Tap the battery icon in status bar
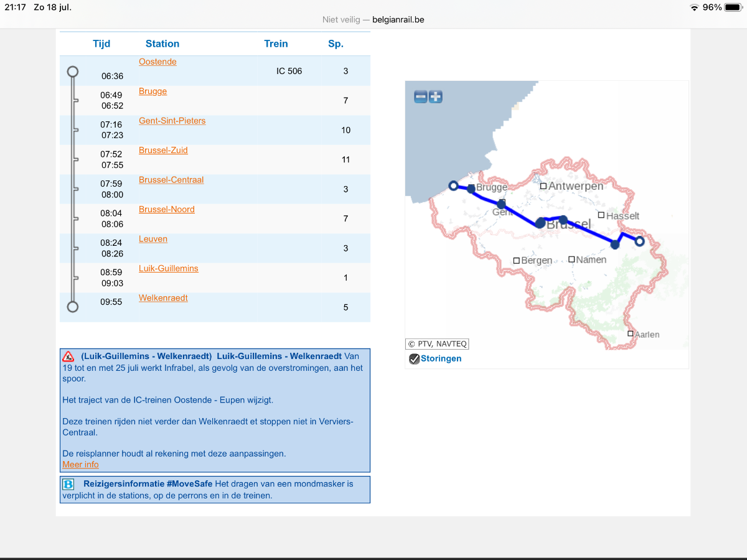Screen dimensions: 747x560 [x=732, y=7]
